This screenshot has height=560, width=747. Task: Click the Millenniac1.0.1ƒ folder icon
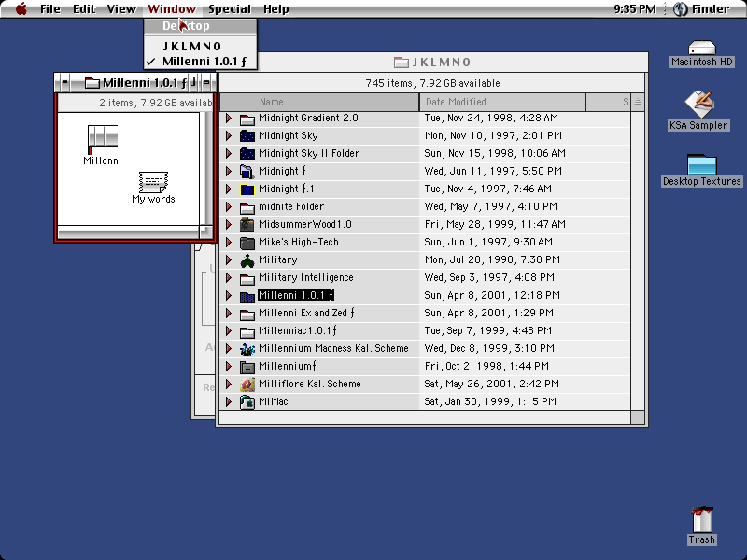[247, 331]
